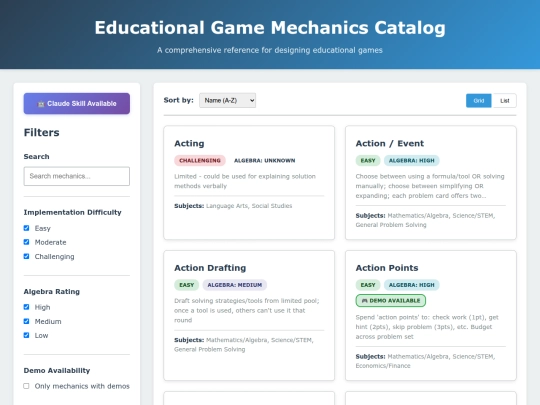The image size is (540, 405).
Task: Click the Easy badge on Action Drafting card
Action: point(186,285)
